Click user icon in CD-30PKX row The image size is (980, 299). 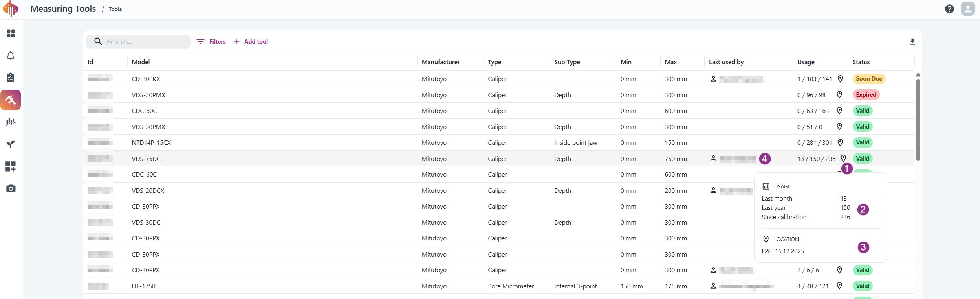tap(713, 79)
